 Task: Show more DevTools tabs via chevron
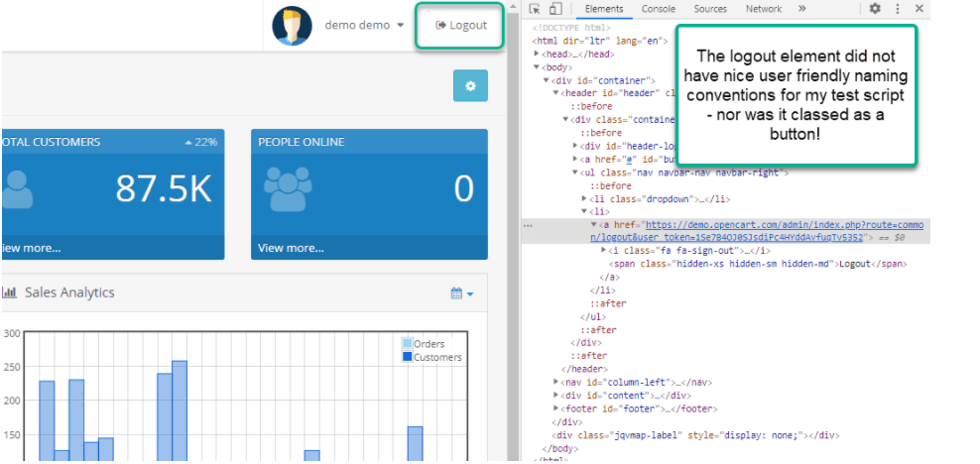coord(801,9)
